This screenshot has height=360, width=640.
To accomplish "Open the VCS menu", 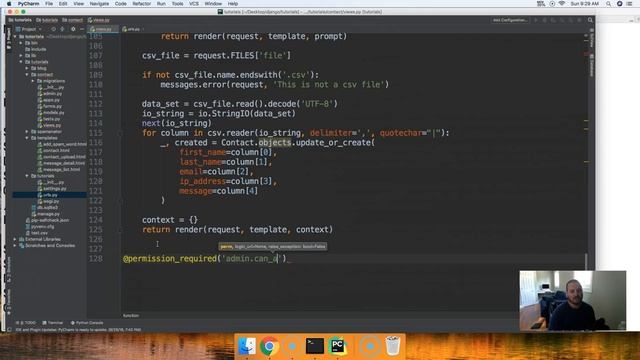I will coord(194,4).
